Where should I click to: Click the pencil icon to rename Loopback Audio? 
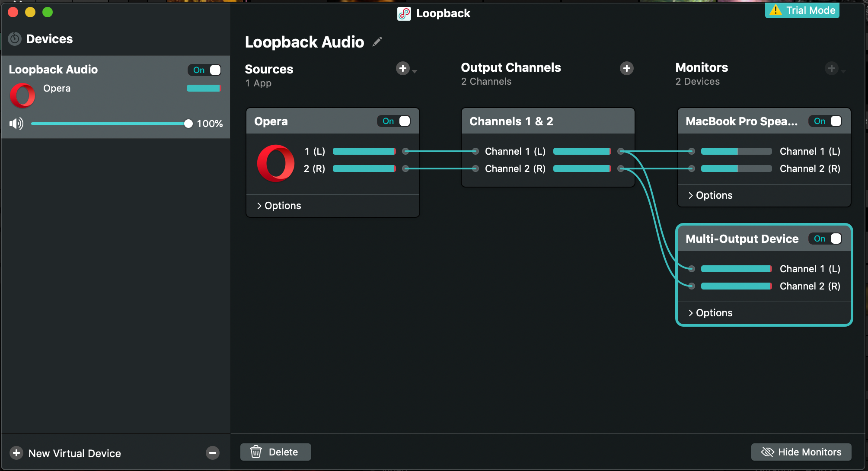[377, 41]
